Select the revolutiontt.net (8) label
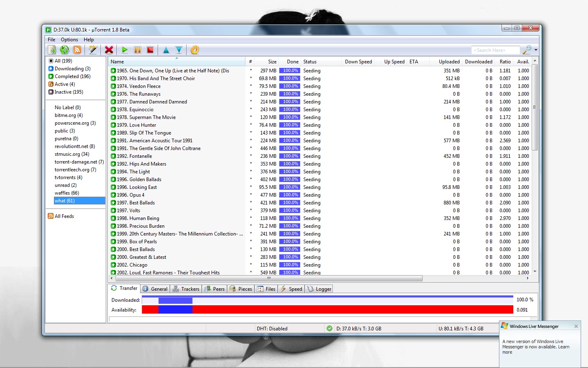Viewport: 588px width, 368px height. click(75, 146)
